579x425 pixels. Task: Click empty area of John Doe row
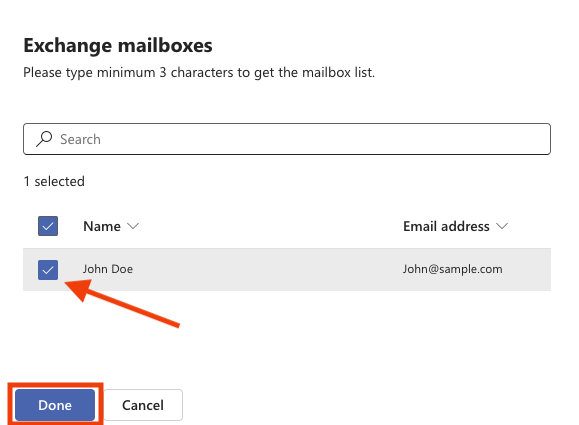click(x=266, y=270)
